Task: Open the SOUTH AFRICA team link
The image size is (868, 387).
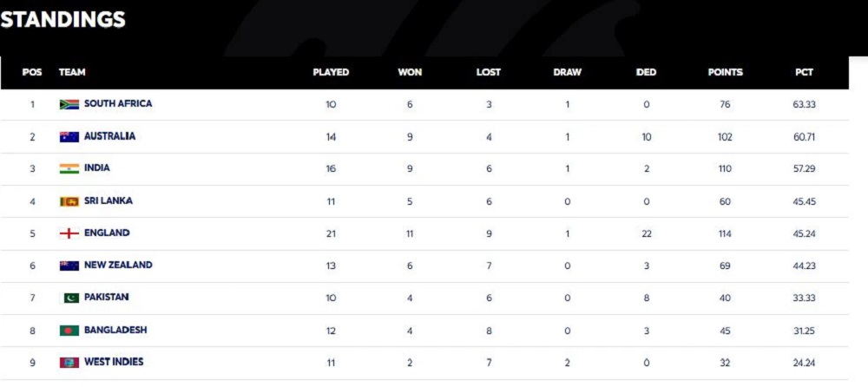Action: point(118,104)
